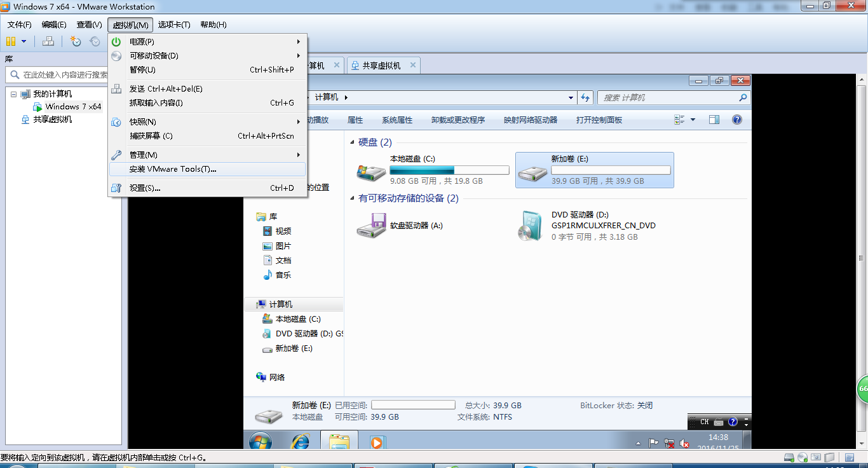
Task: Click the change view icon in Explorer
Action: pyautogui.click(x=679, y=120)
